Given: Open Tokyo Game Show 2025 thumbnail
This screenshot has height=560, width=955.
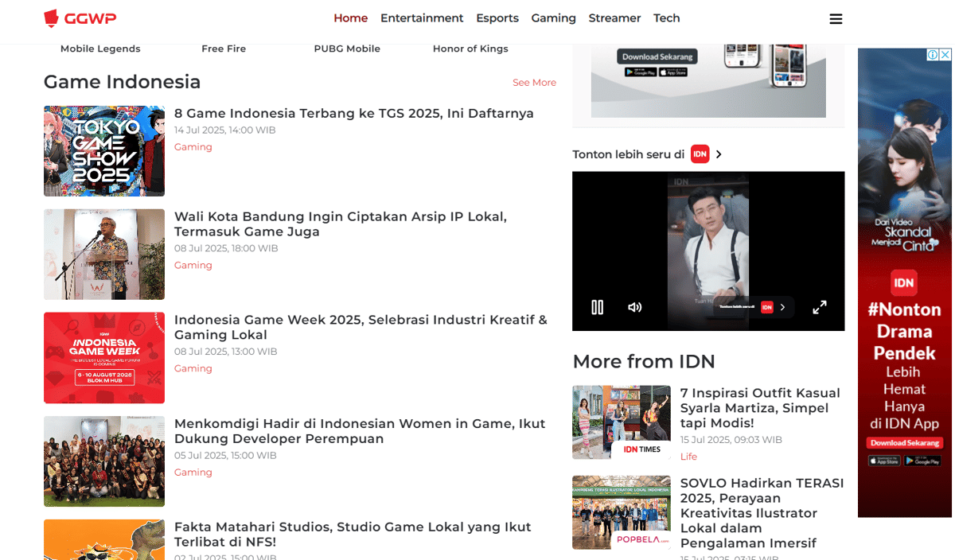Looking at the screenshot, I should coord(104,151).
